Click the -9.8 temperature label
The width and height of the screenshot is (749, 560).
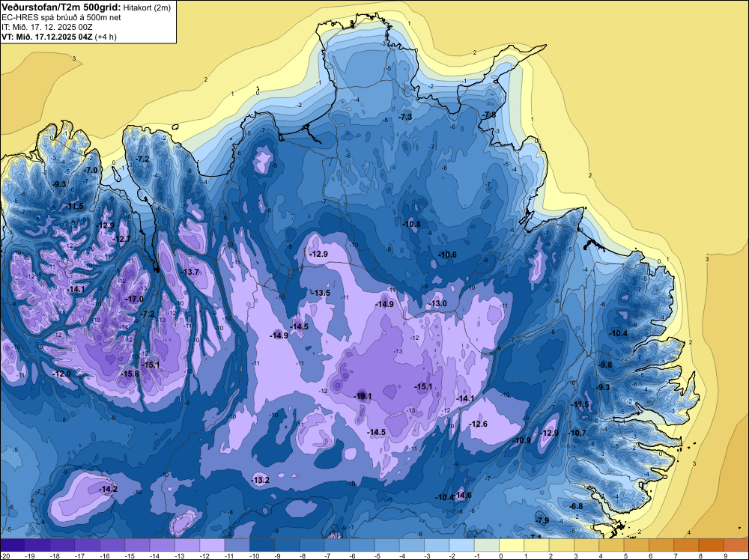pos(605,365)
